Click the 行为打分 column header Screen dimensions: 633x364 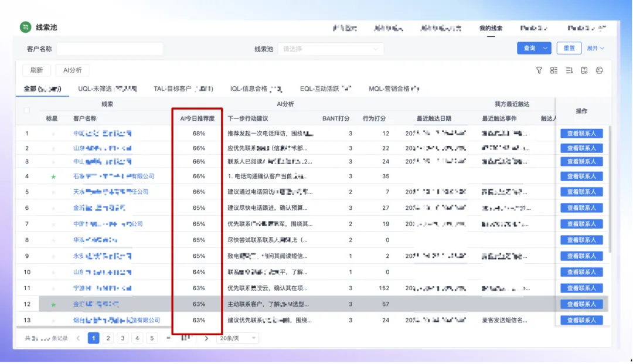[374, 118]
